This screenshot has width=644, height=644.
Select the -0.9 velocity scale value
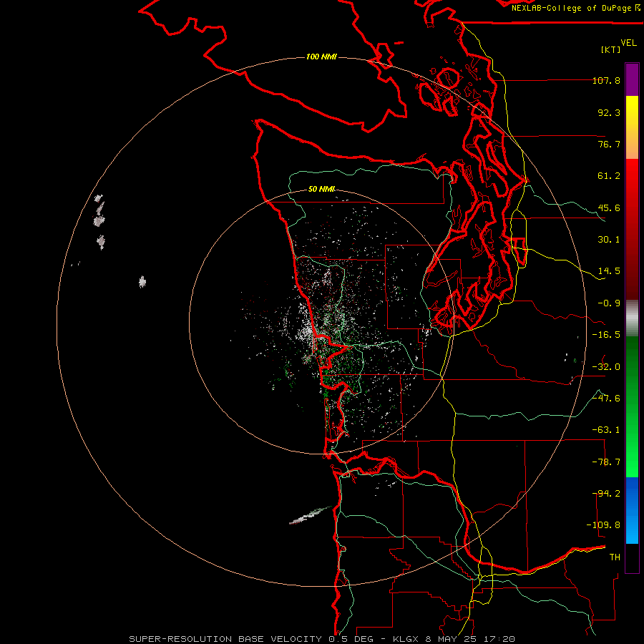609,303
